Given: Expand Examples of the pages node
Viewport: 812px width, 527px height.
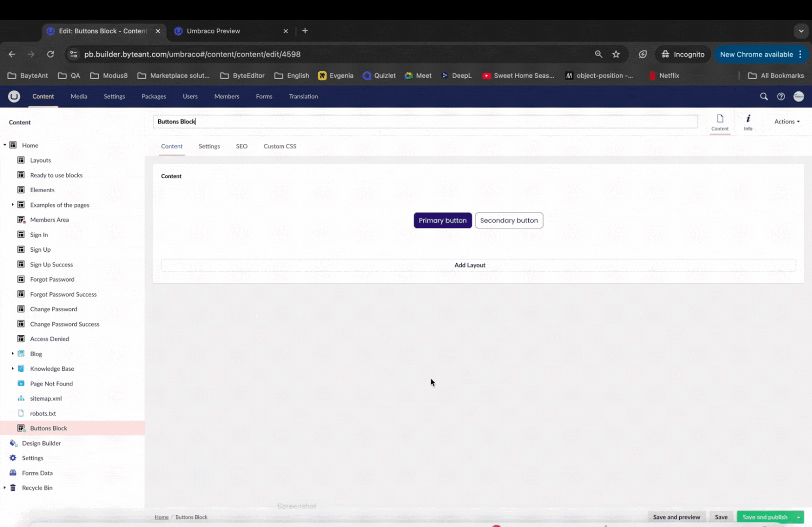Looking at the screenshot, I should (13, 205).
